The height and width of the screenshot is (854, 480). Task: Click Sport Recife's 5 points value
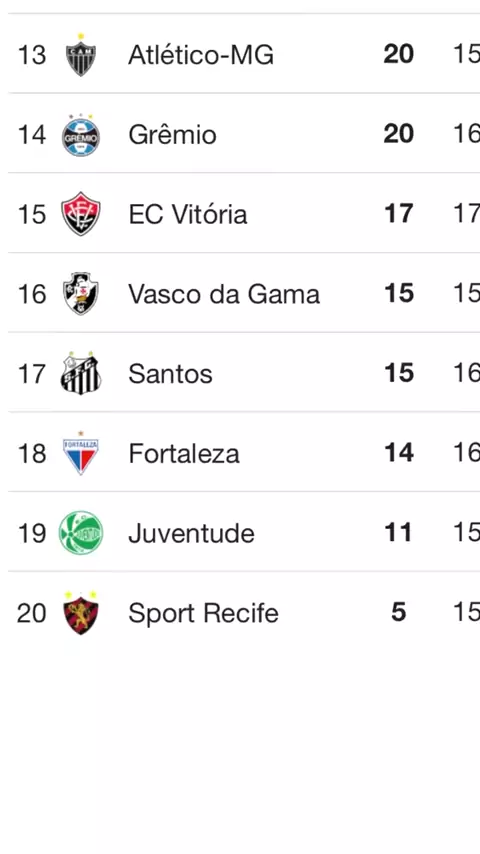[x=399, y=613]
